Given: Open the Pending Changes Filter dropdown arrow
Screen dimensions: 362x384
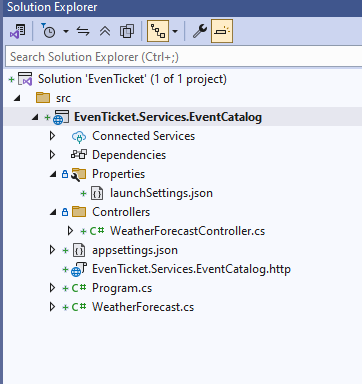Looking at the screenshot, I should (66, 32).
